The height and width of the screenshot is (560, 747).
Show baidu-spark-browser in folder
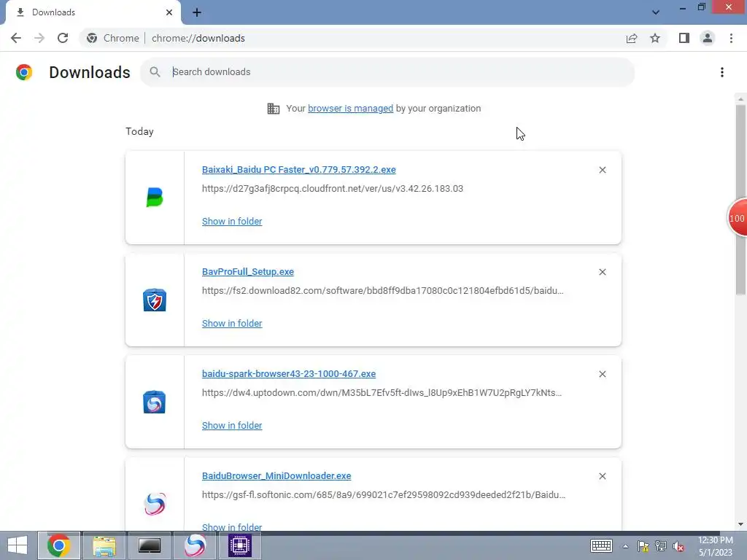point(232,425)
